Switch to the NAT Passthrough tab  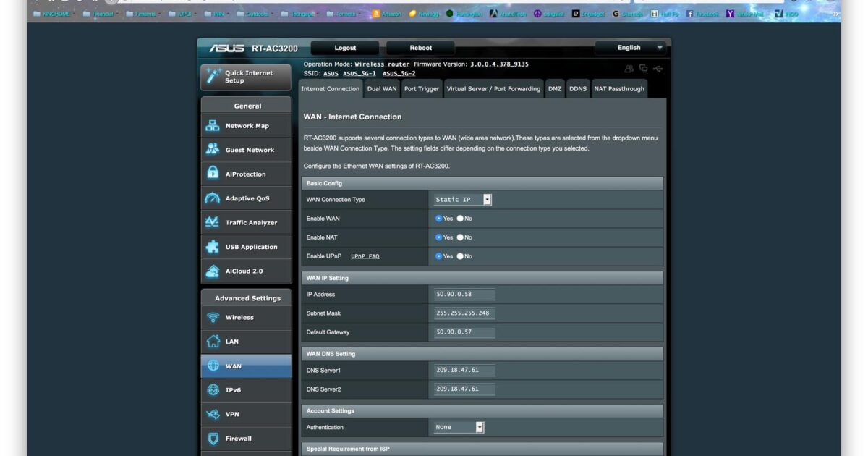619,89
